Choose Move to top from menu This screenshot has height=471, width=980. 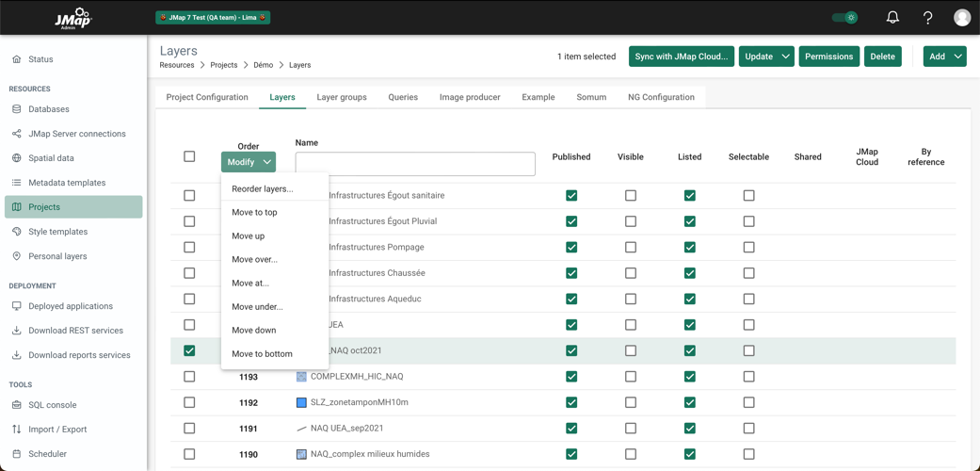click(254, 213)
